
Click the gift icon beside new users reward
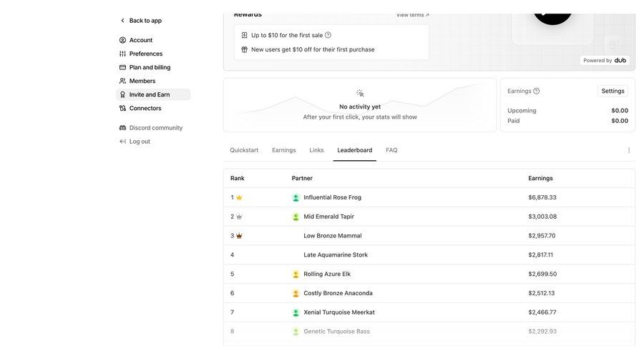[x=245, y=49]
